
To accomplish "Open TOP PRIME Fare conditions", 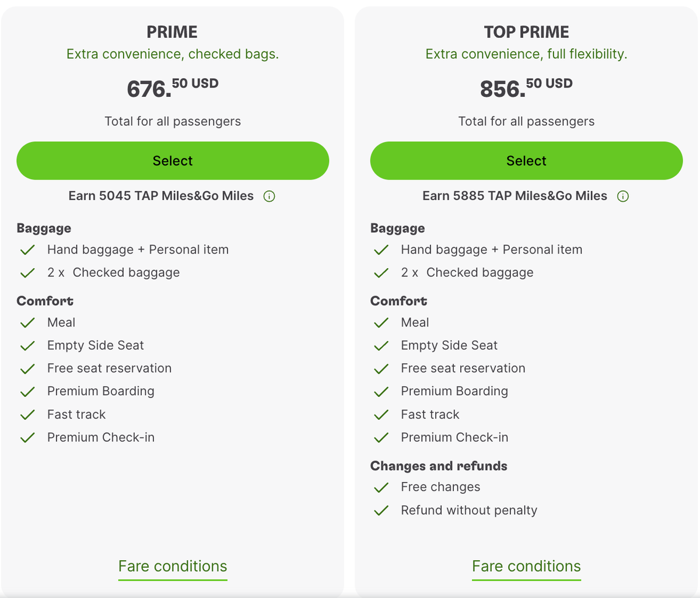I will (526, 566).
